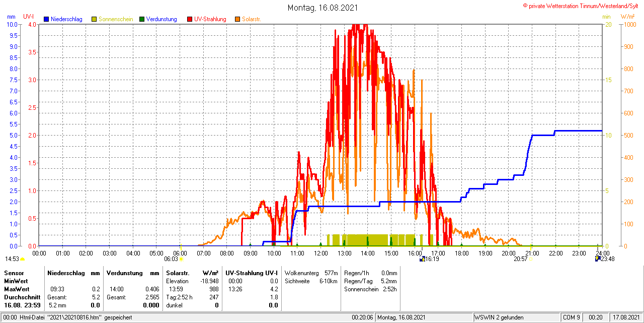
Task: Click the Regen/1h 0.0mm entry
Action: [x=370, y=273]
